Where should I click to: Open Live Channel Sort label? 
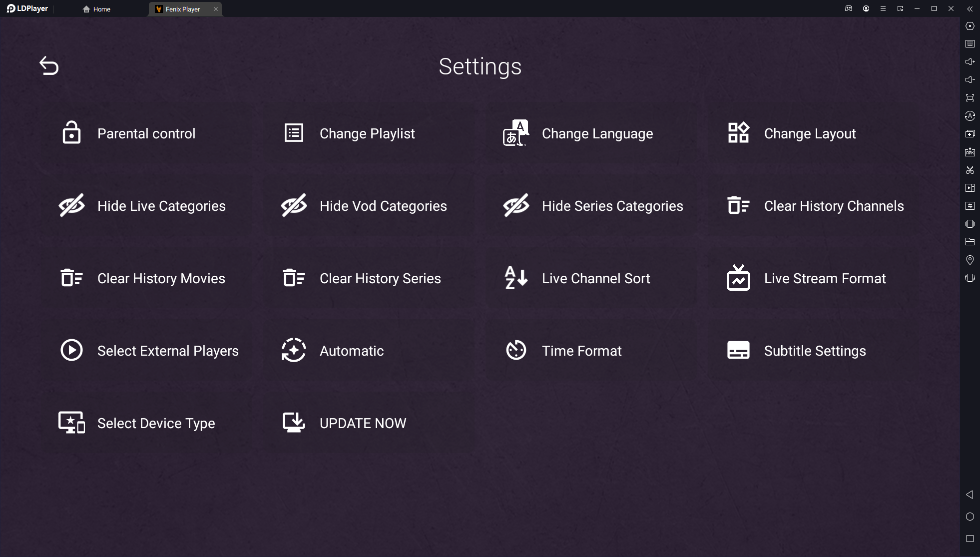point(596,278)
